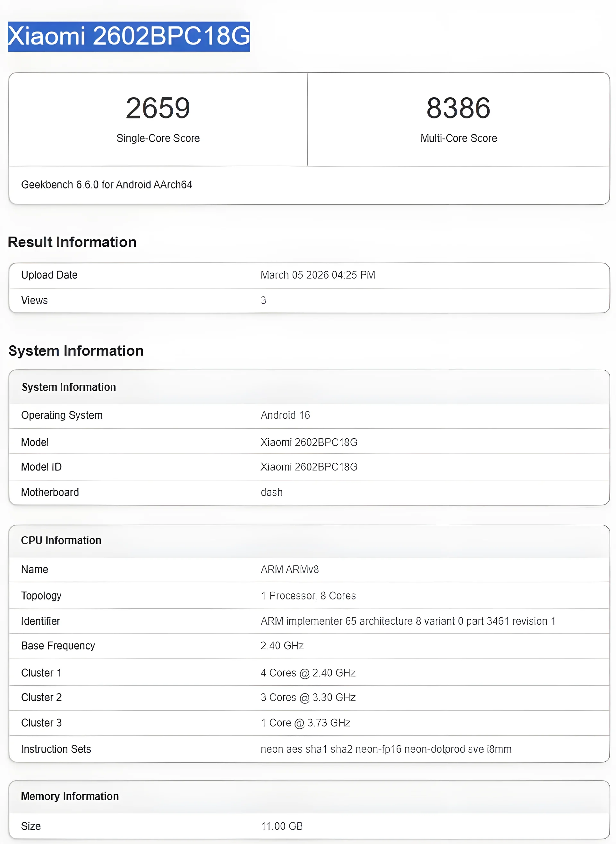Click the Cluster 3 entry 1 Core @ 3.73 GHz
This screenshot has height=844, width=616.
coord(305,723)
